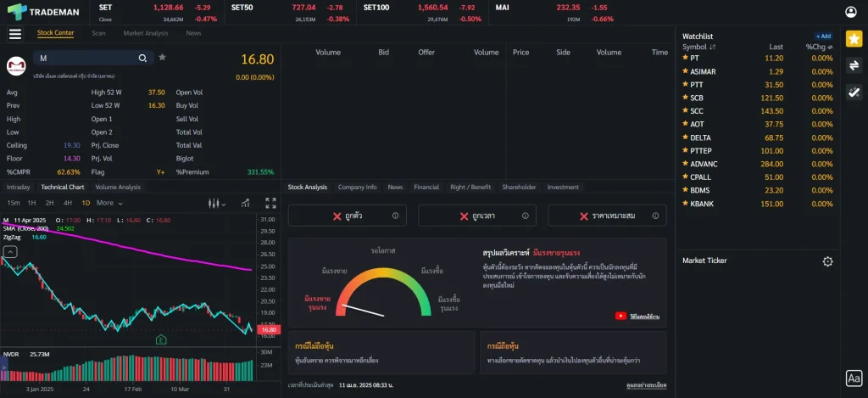Switch to the Market Analysis tab
Viewport: 868px width, 398px height.
tap(146, 33)
